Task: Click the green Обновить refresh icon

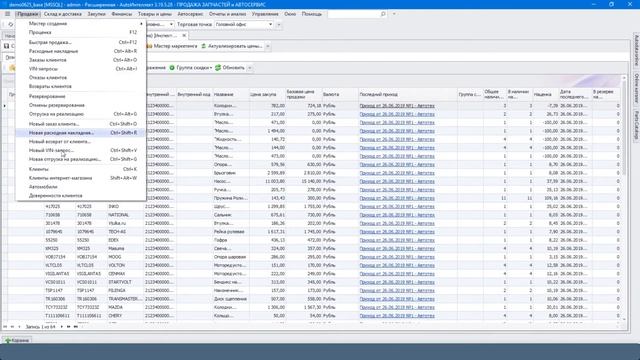Action: coord(218,68)
